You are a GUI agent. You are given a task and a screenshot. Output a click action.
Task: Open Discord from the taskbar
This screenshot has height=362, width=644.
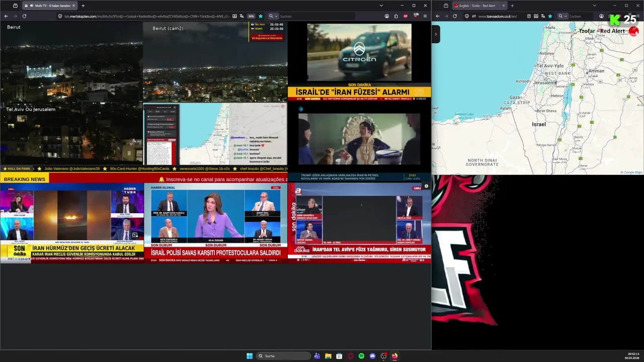click(372, 356)
